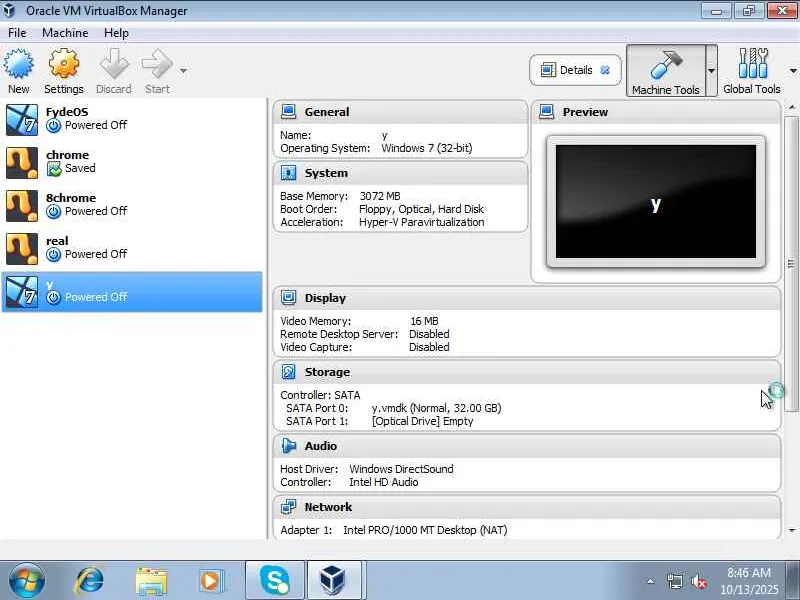The height and width of the screenshot is (600, 800).
Task: Open the Help menu
Action: [116, 33]
